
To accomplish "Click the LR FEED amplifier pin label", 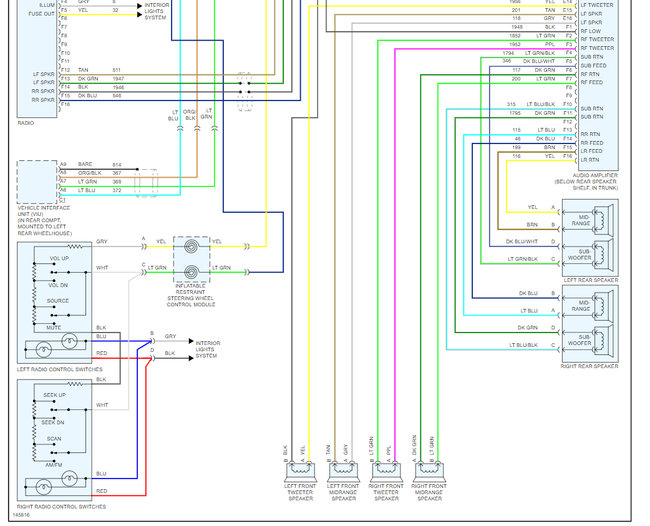I will click(591, 151).
